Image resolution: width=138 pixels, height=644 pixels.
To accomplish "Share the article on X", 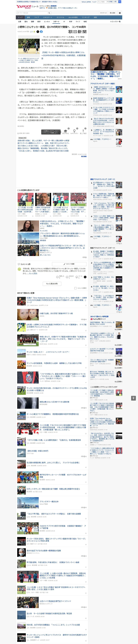I will [38, 32].
